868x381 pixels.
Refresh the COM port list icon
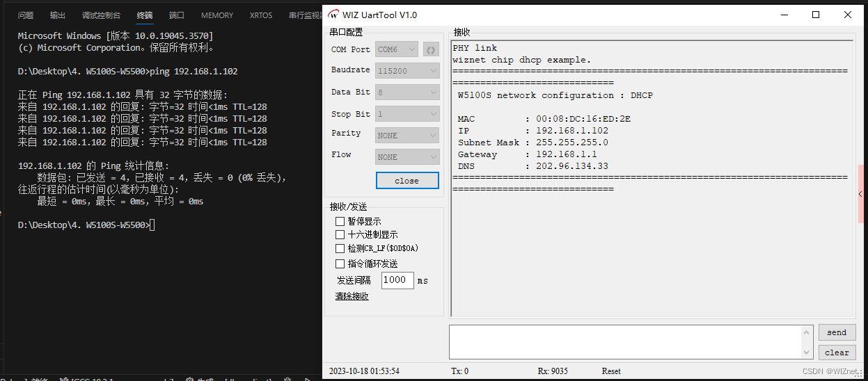(x=431, y=49)
